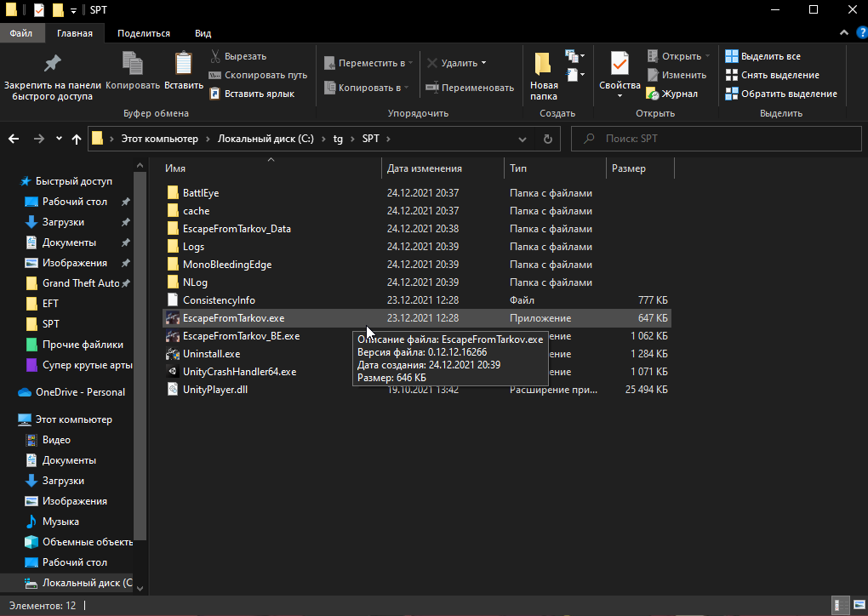This screenshot has width=868, height=616.
Task: Select the BattlEye folder
Action: tap(417, 193)
